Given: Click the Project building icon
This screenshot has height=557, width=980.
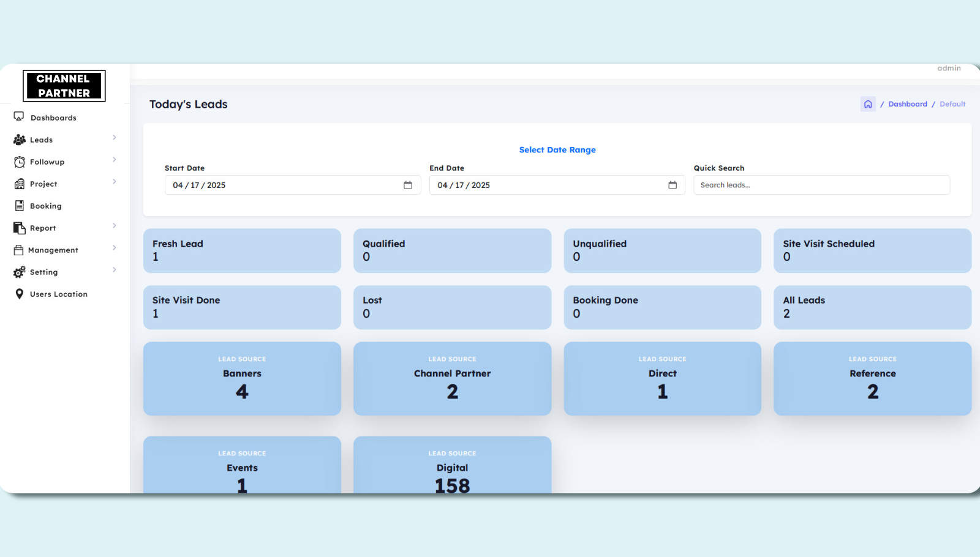Looking at the screenshot, I should click(x=20, y=184).
